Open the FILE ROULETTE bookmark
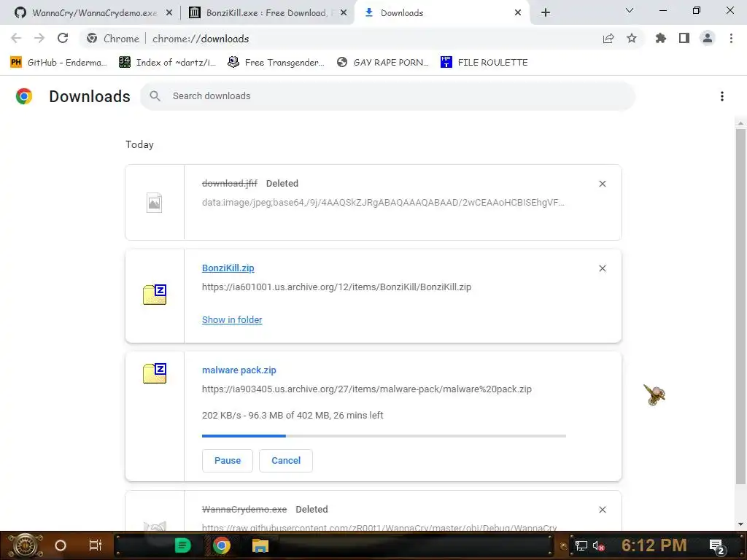This screenshot has width=747, height=560. click(x=484, y=63)
